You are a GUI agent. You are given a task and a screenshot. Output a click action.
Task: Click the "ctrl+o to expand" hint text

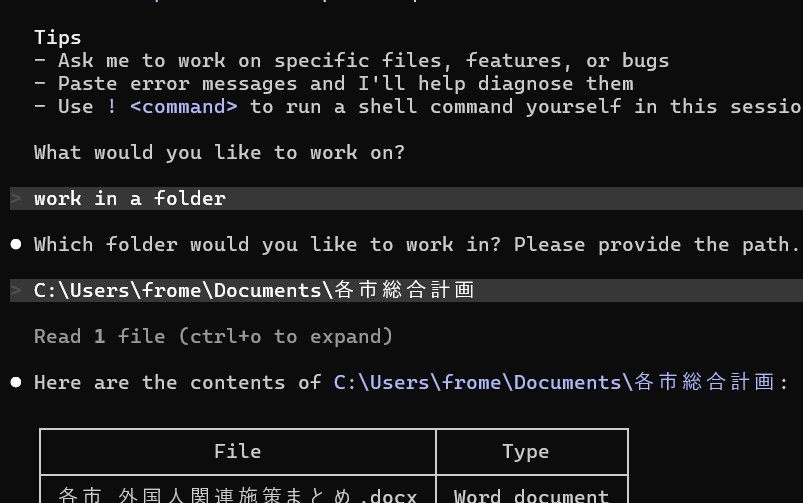(x=288, y=336)
